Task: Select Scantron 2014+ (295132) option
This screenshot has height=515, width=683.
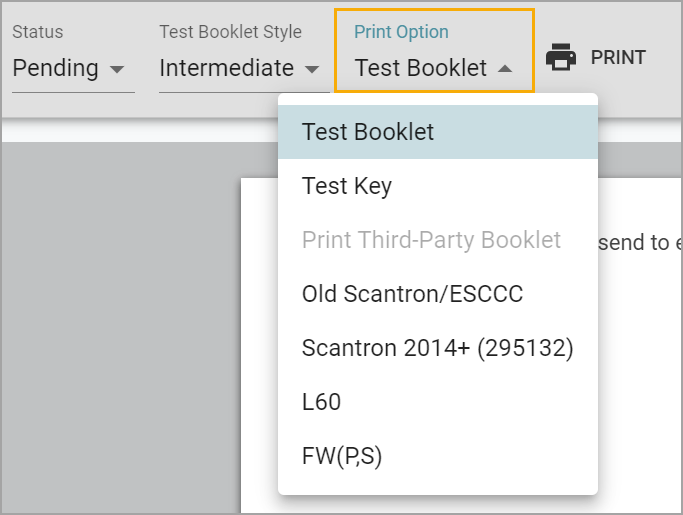Action: click(438, 348)
